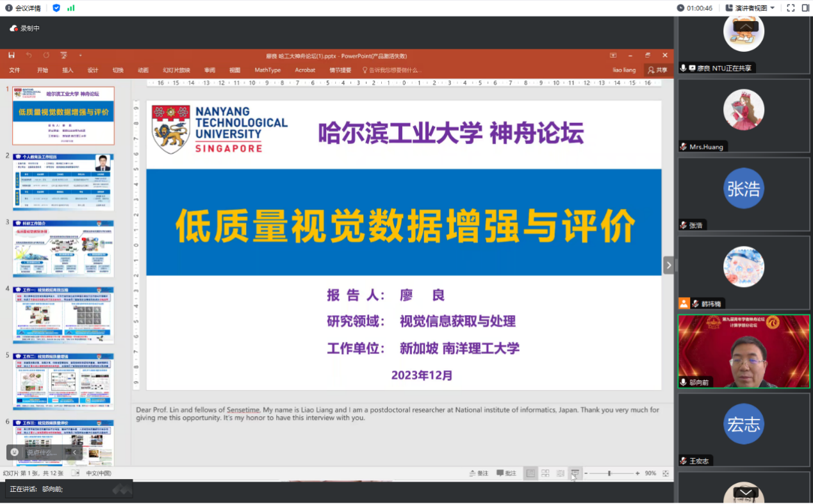Open the 幻灯片放映 ribbon tab
The height and width of the screenshot is (504, 813).
click(176, 70)
